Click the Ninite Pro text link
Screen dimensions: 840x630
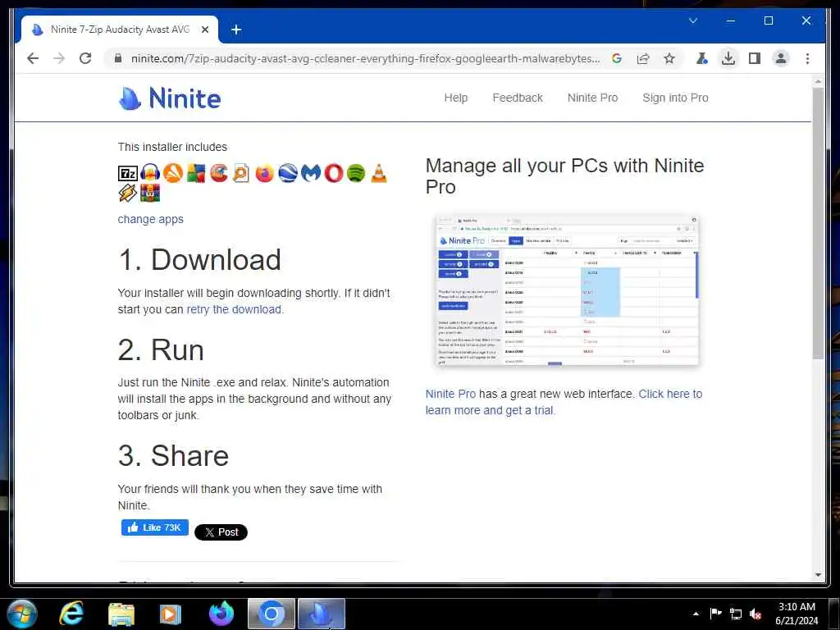coord(450,394)
